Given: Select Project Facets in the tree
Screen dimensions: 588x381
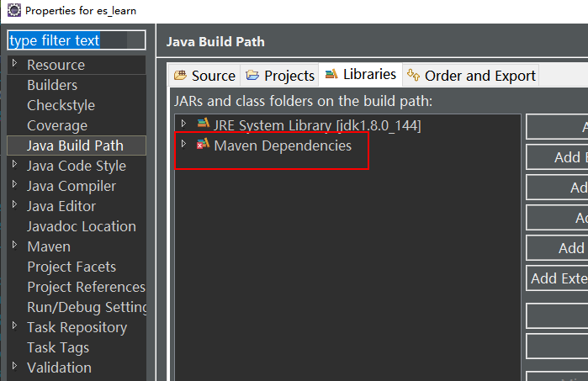Looking at the screenshot, I should pos(72,267).
